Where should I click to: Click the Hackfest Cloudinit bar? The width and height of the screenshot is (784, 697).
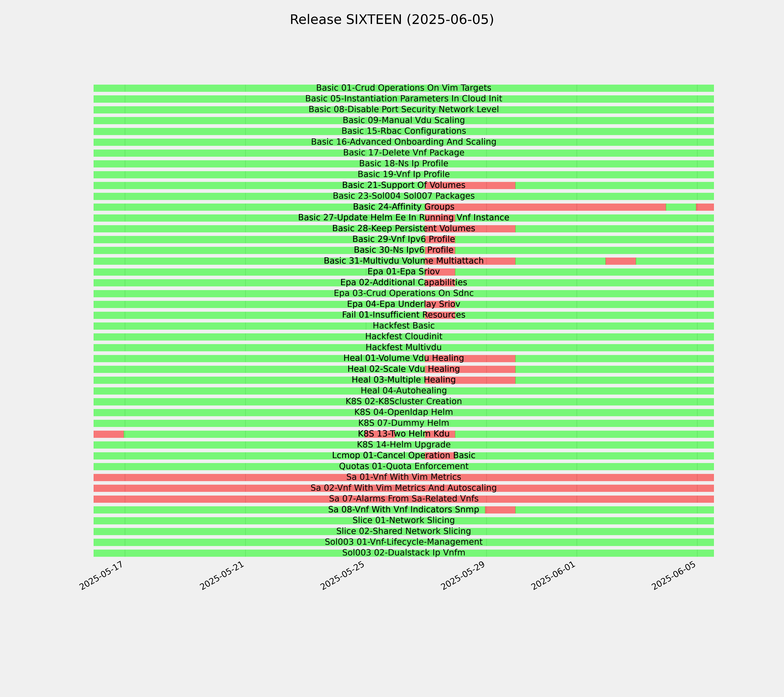(x=403, y=337)
